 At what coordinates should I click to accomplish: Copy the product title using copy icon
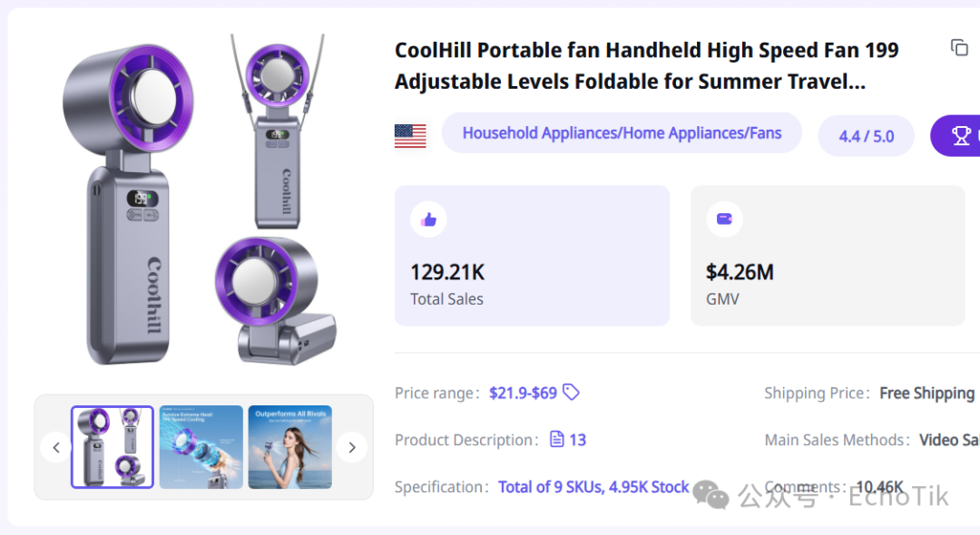pyautogui.click(x=959, y=47)
